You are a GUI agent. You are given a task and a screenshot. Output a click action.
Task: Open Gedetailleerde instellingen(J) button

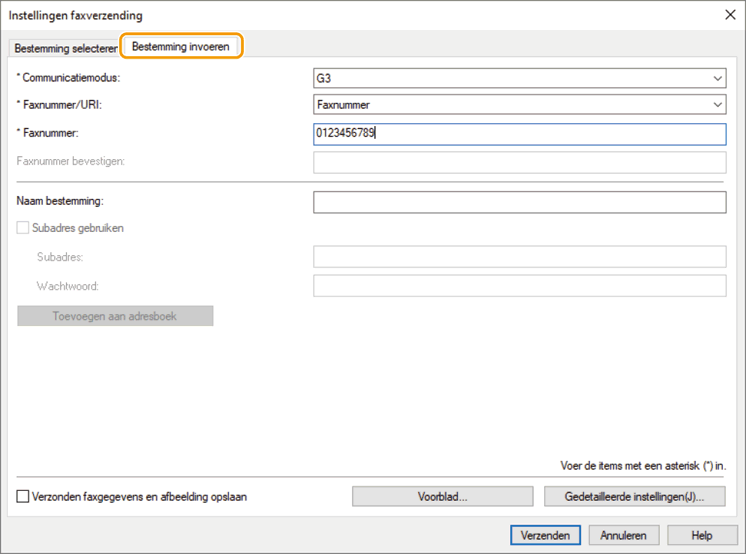[x=634, y=496]
